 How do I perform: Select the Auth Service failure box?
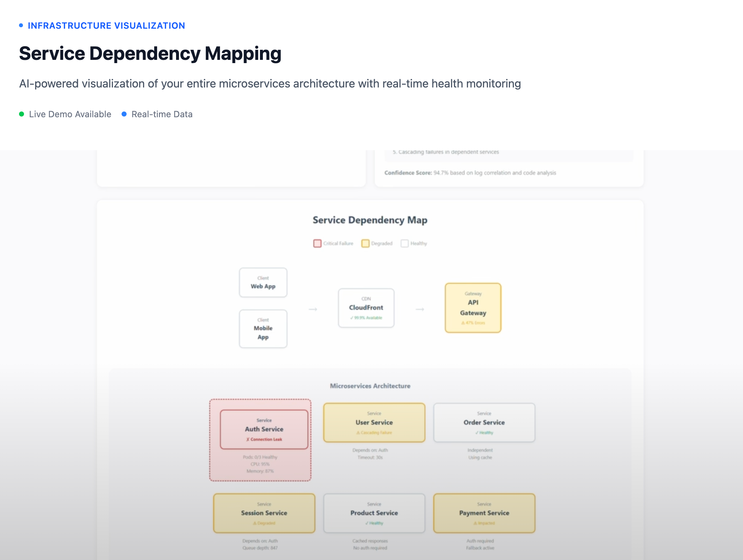264,429
